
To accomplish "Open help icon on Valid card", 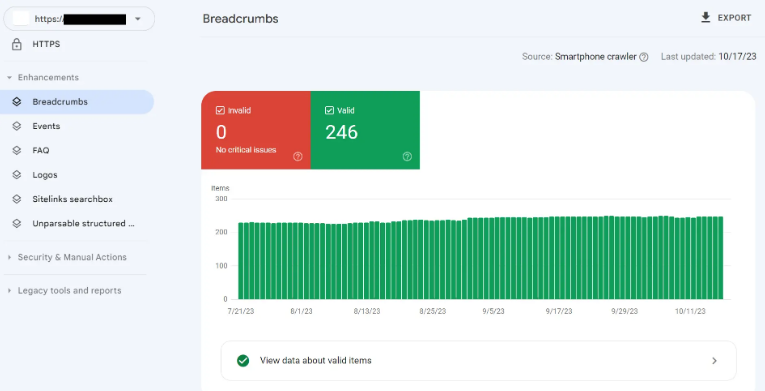I will click(x=407, y=157).
